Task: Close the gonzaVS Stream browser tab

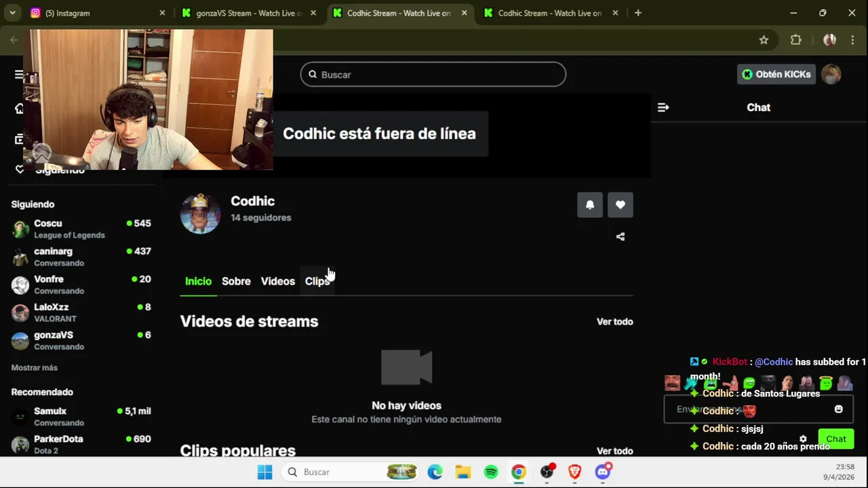Action: pos(313,13)
